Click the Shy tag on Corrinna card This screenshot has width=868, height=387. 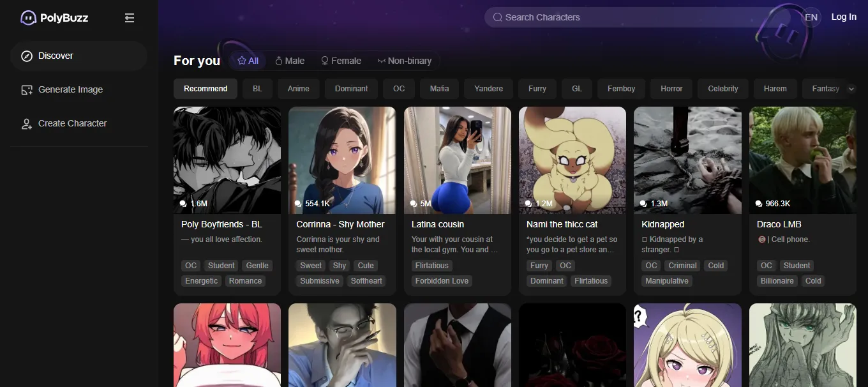(x=340, y=266)
